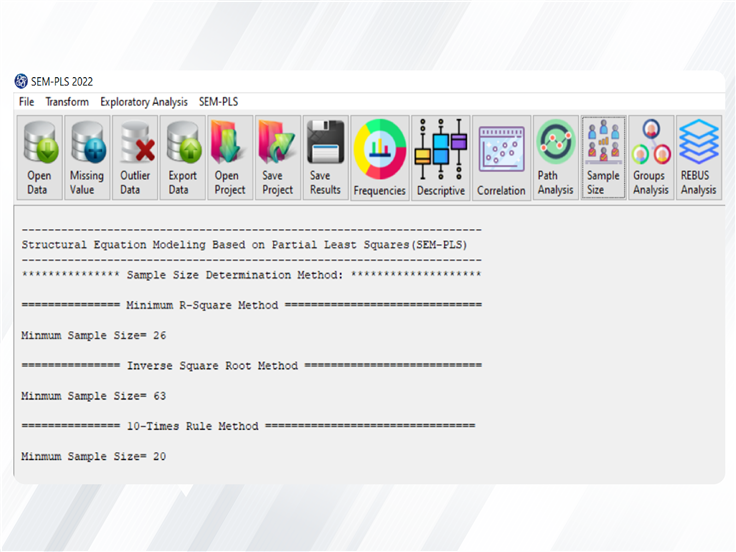Click the 'Minmum Sample Size= 20' result line
Viewport: 736px width, 552px height.
tap(93, 457)
